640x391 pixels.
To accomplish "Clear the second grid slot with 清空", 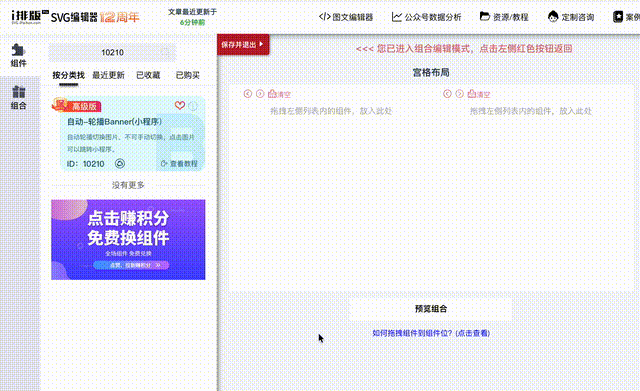I will [x=479, y=94].
